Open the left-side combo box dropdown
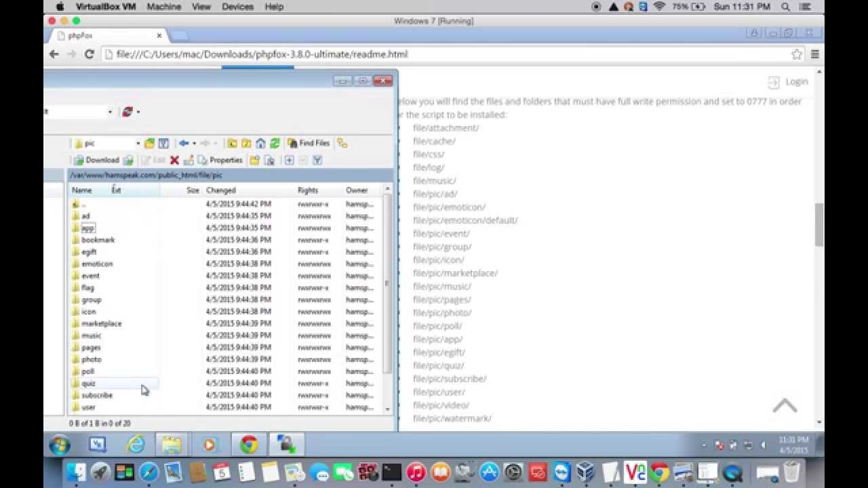868x488 pixels. pos(110,112)
